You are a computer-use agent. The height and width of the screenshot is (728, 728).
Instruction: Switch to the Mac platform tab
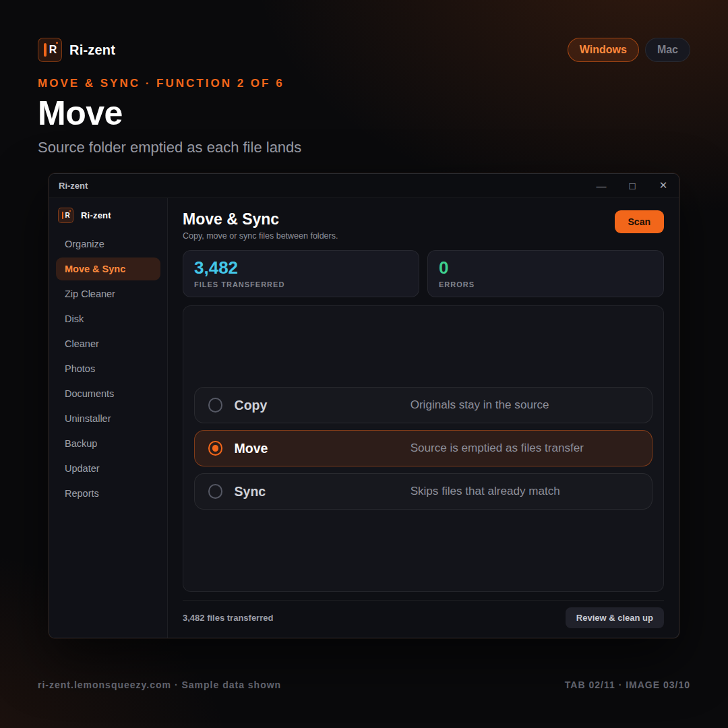point(667,50)
